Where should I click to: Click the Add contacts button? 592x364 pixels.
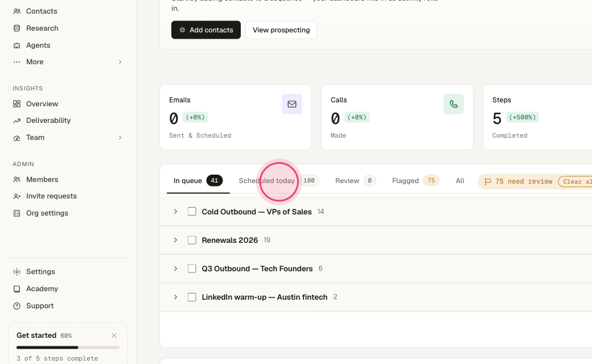click(205, 30)
